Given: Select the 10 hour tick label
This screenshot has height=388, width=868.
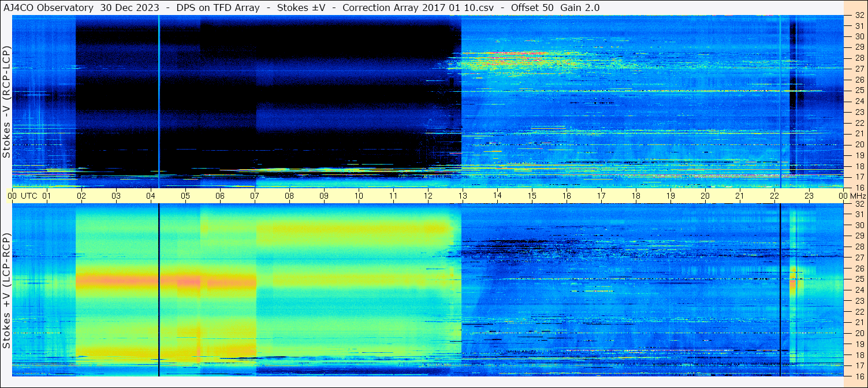Looking at the screenshot, I should coord(359,196).
